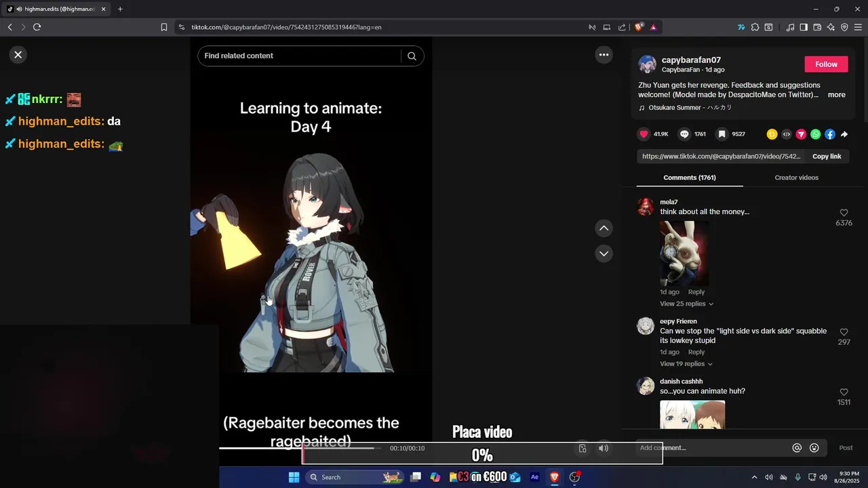Expand View 25 replies
This screenshot has width=868, height=488.
tap(686, 304)
